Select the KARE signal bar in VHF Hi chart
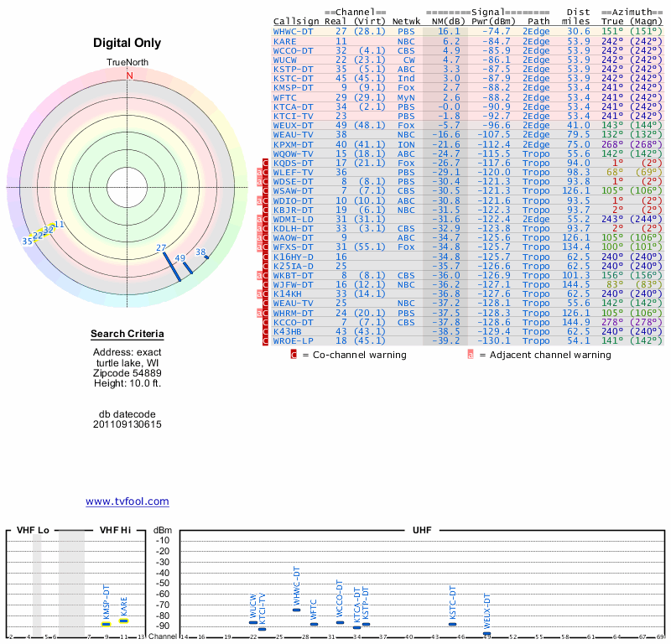671x644 pixels. tap(123, 621)
